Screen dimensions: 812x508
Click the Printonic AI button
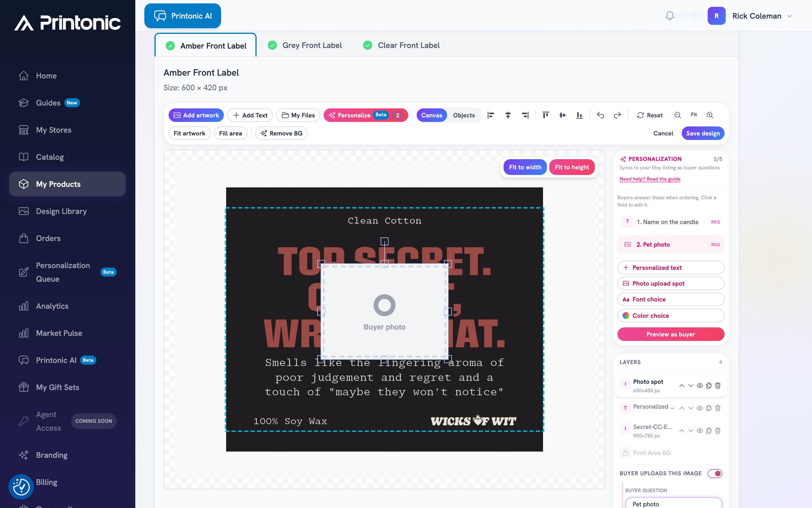tap(182, 16)
